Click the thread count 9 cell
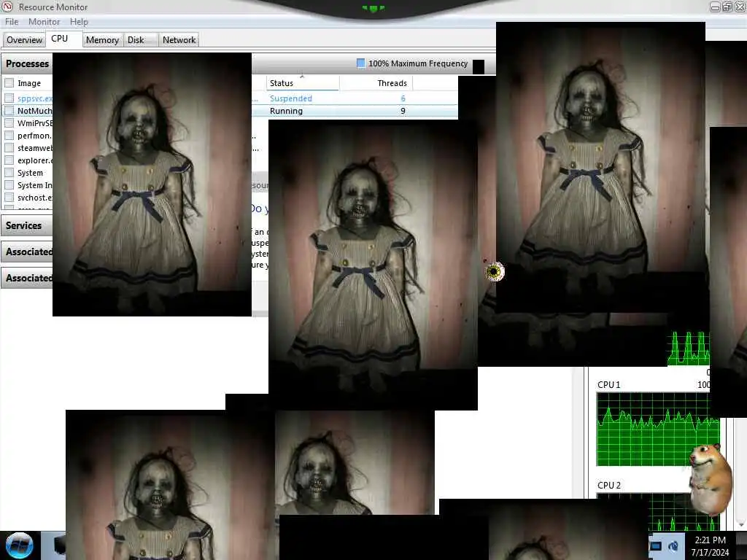 [x=403, y=111]
